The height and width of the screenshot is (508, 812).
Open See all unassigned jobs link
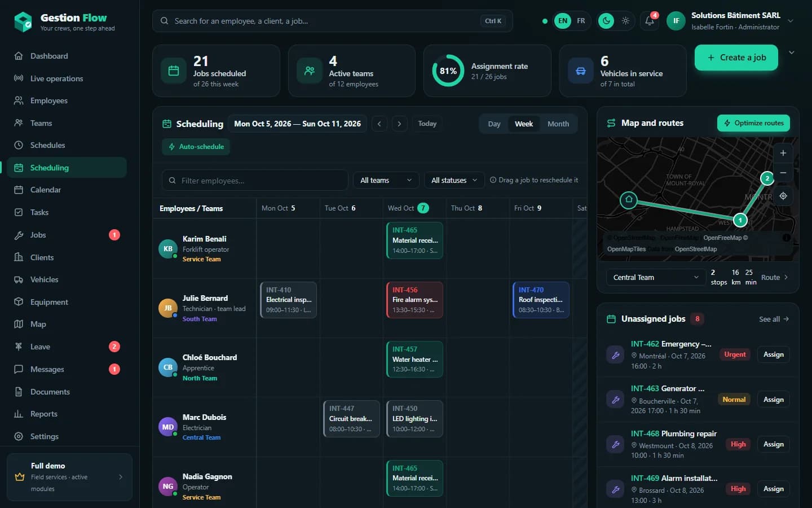(x=774, y=319)
